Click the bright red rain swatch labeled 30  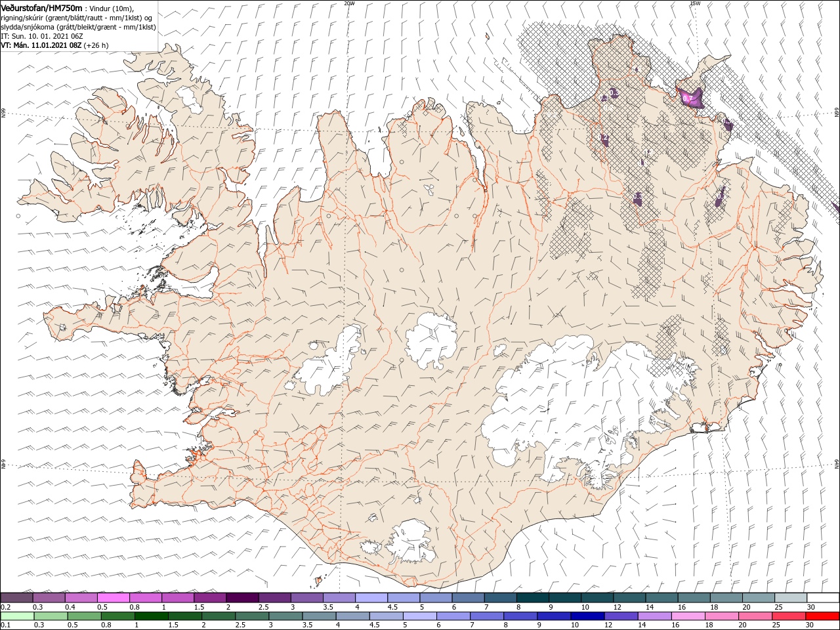point(822,616)
